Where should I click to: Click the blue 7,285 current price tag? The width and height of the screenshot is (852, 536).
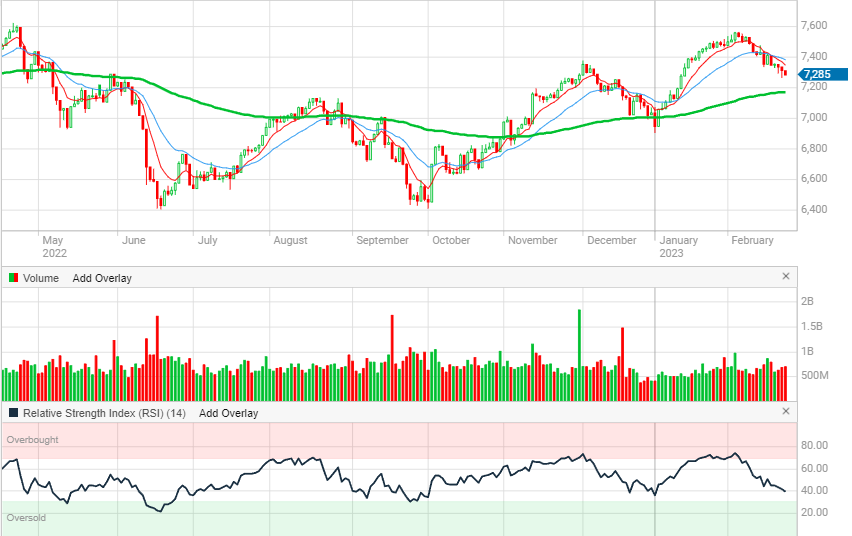tap(816, 74)
